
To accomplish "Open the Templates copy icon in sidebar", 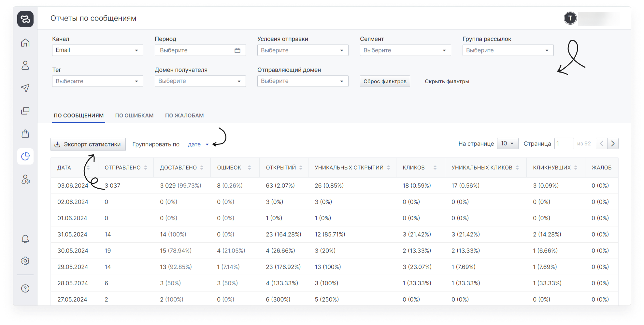I will pyautogui.click(x=25, y=111).
